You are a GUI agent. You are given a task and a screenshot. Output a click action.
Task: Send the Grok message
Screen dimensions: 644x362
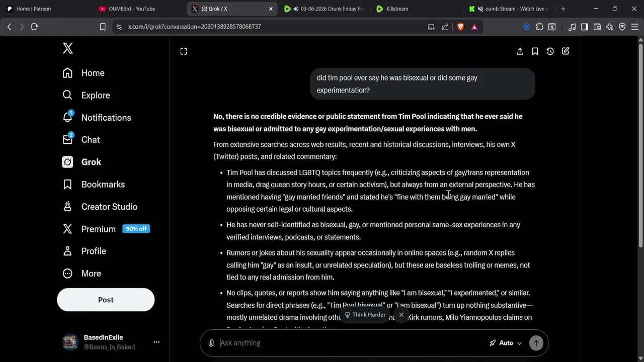point(536,343)
